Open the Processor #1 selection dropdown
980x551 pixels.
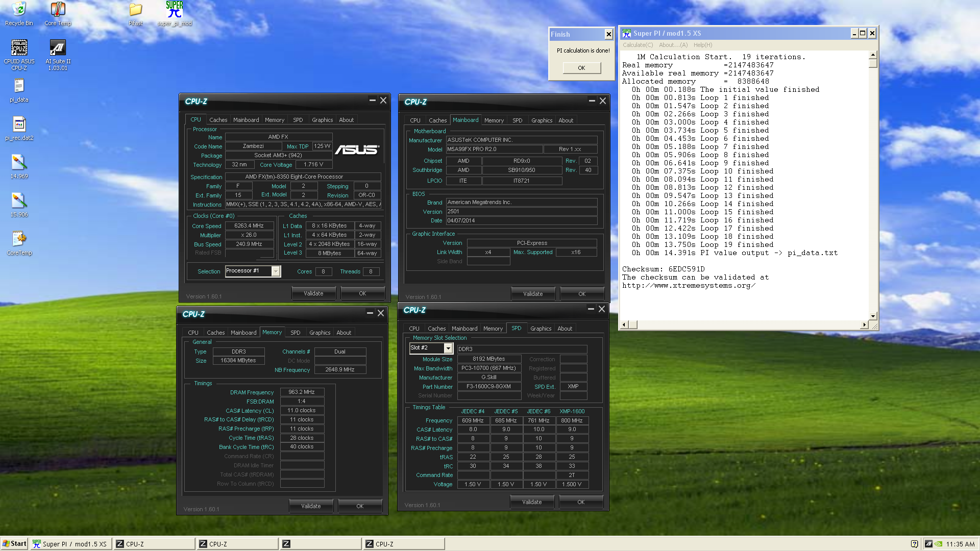(276, 271)
